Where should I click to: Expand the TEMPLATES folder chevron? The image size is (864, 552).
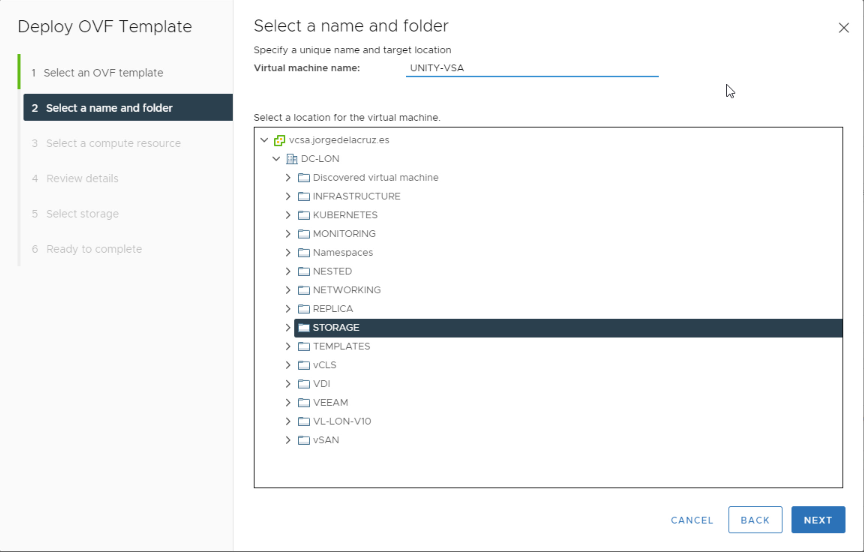point(288,346)
